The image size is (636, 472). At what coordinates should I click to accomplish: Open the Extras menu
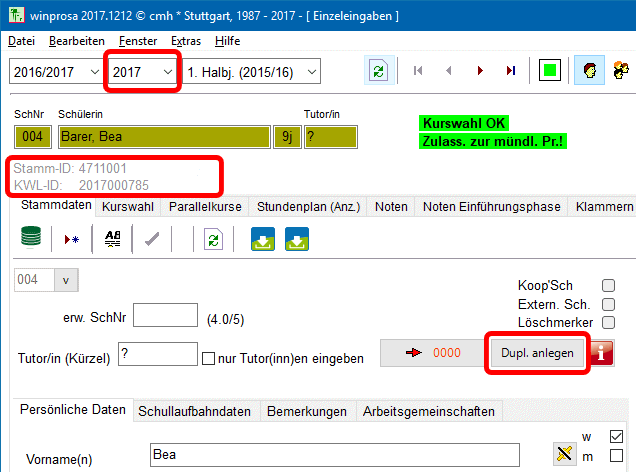click(x=185, y=41)
